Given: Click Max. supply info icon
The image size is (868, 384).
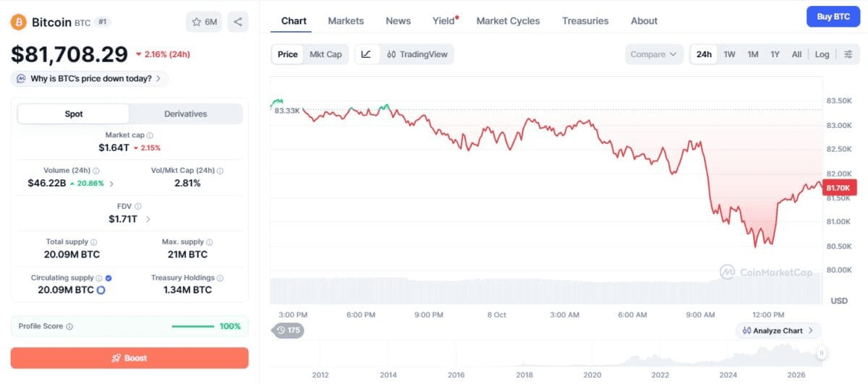Looking at the screenshot, I should tap(210, 242).
